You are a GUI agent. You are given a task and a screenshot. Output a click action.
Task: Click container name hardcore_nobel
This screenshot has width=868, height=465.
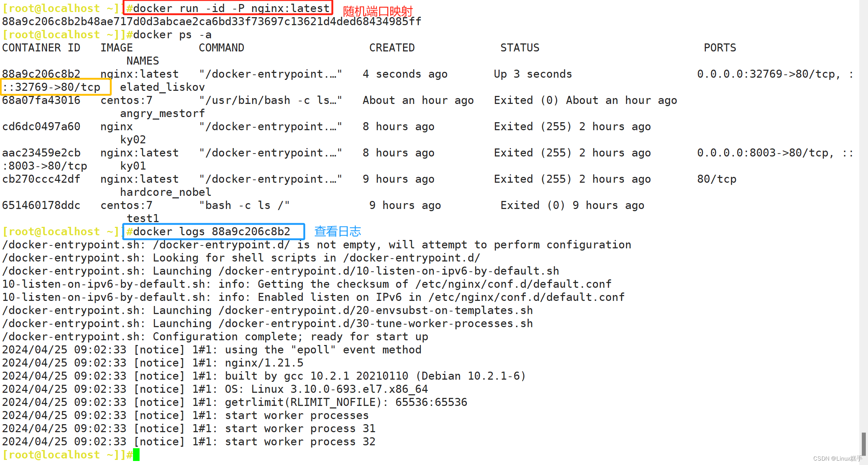[x=166, y=192]
